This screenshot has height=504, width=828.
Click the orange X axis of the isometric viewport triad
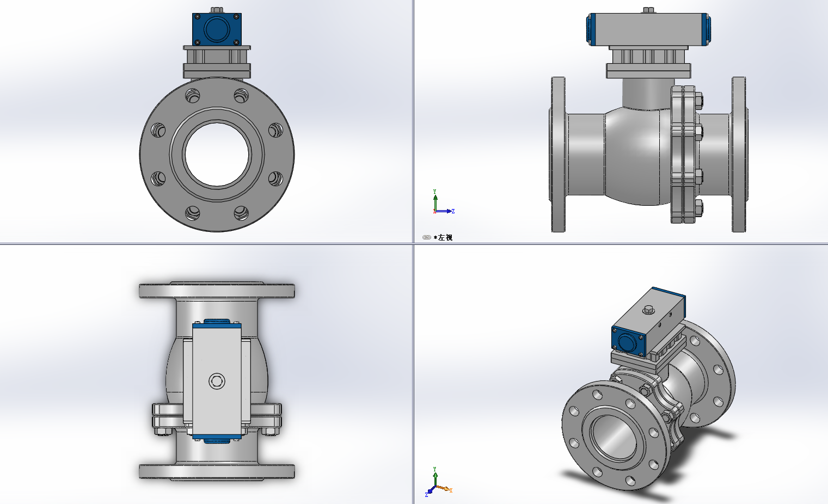click(444, 489)
